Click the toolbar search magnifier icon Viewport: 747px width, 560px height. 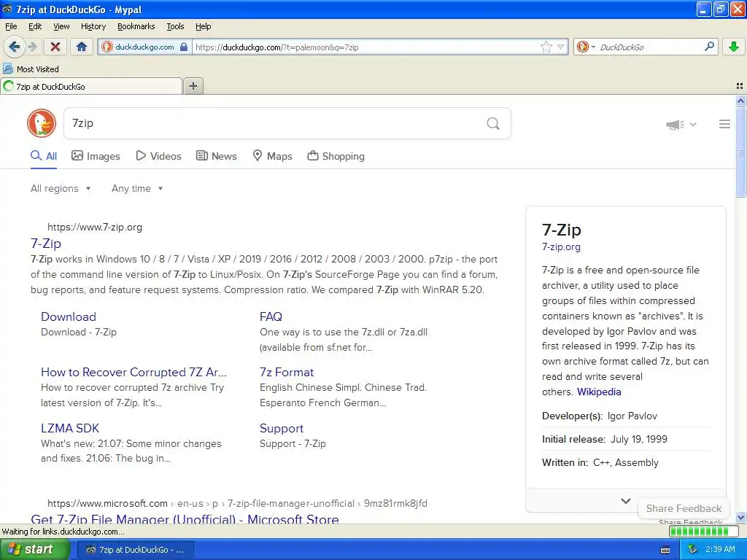point(709,47)
